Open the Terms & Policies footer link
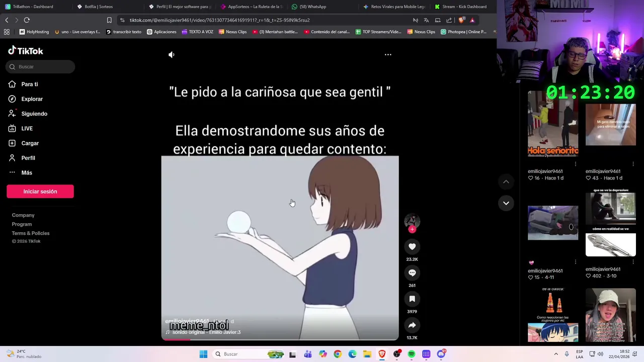 (x=31, y=233)
